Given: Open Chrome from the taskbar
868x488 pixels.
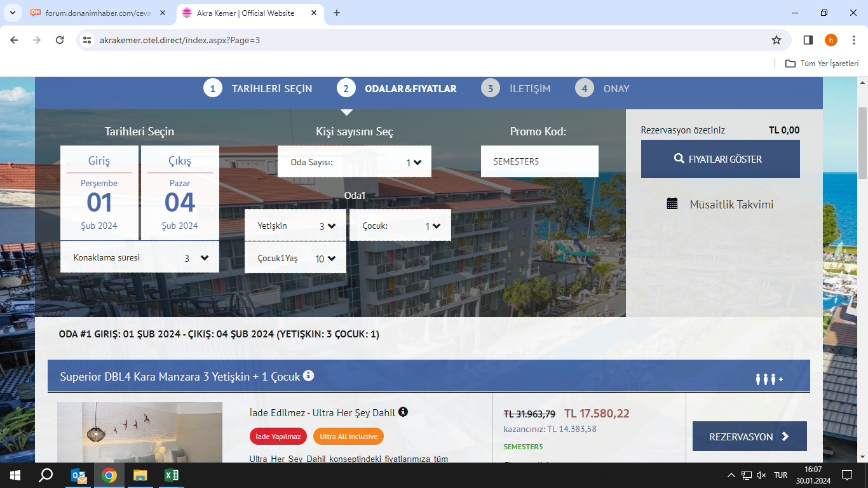Looking at the screenshot, I should pyautogui.click(x=109, y=475).
